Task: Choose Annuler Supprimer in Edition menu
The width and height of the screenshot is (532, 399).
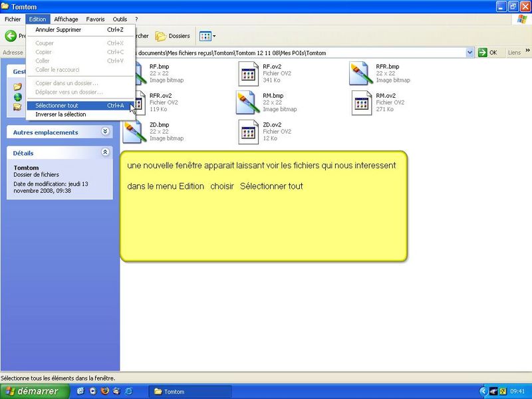Action: tap(80, 30)
